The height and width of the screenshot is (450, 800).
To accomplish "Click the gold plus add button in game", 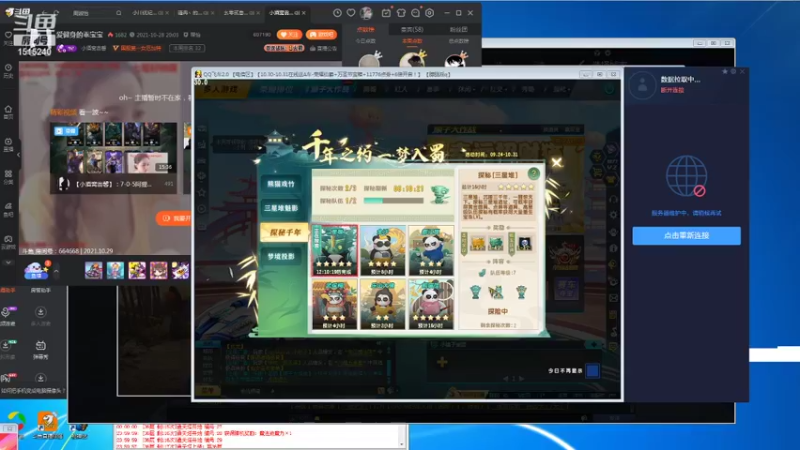I will 442,362.
